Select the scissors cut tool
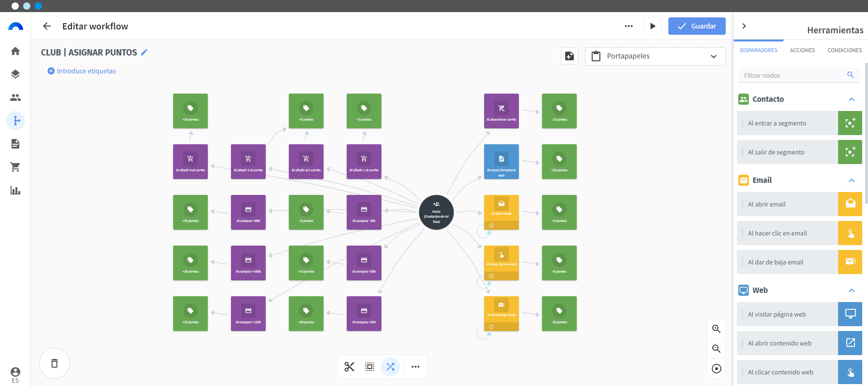This screenshot has width=868, height=386. click(x=350, y=367)
